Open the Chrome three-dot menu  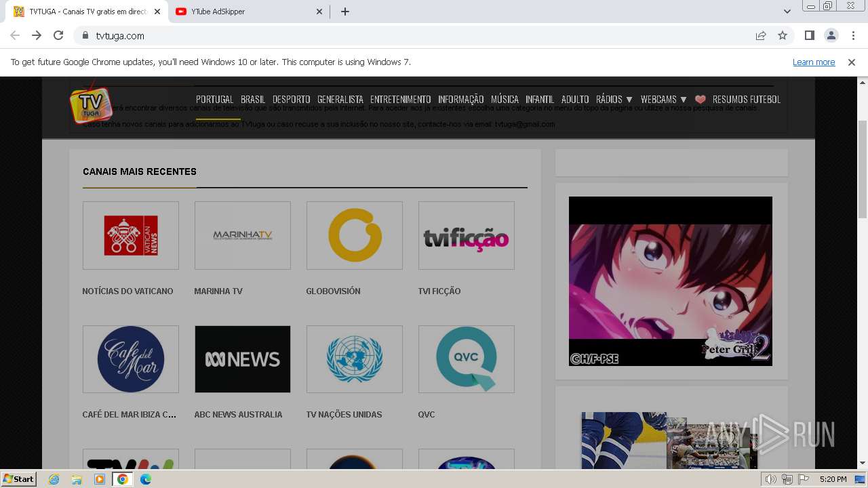point(853,35)
